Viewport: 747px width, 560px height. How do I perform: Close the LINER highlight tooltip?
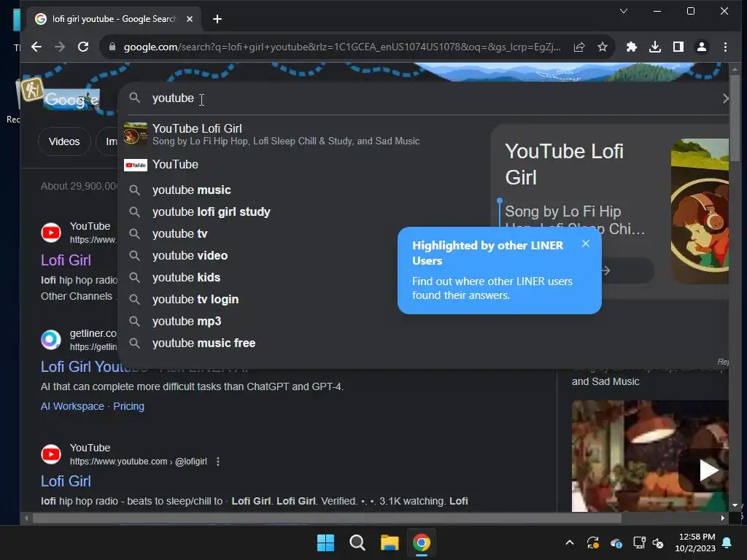(x=586, y=244)
